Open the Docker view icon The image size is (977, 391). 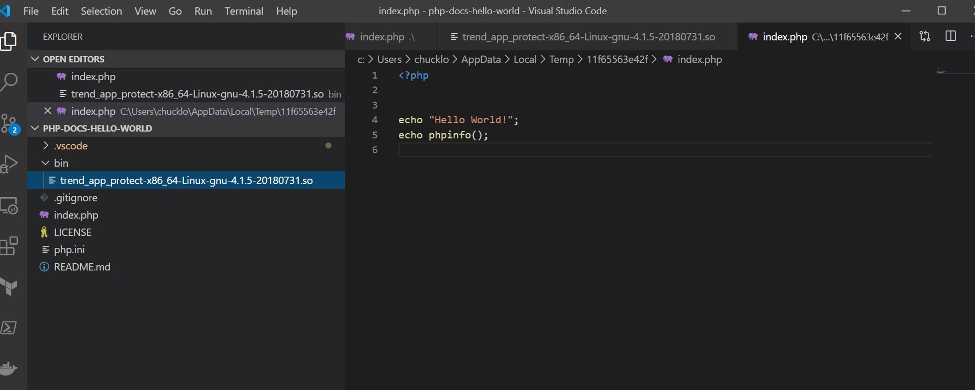click(9, 369)
